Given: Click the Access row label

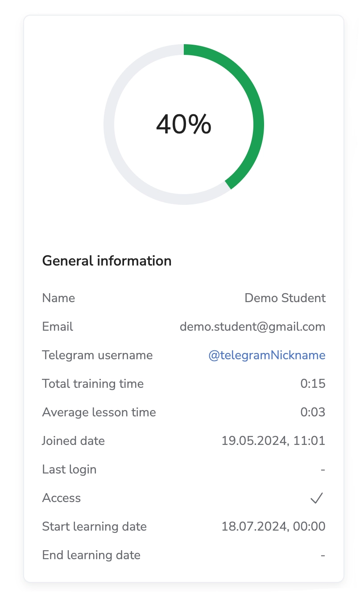Looking at the screenshot, I should tap(62, 498).
